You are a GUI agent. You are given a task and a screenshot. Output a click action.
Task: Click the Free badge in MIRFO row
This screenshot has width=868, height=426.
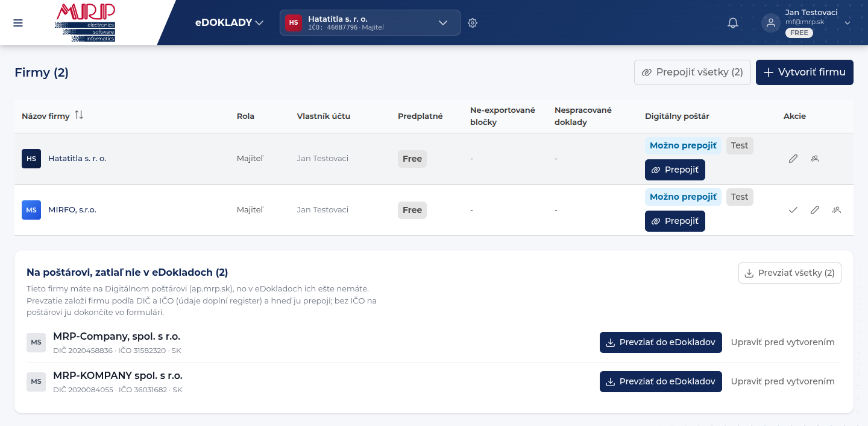point(412,210)
